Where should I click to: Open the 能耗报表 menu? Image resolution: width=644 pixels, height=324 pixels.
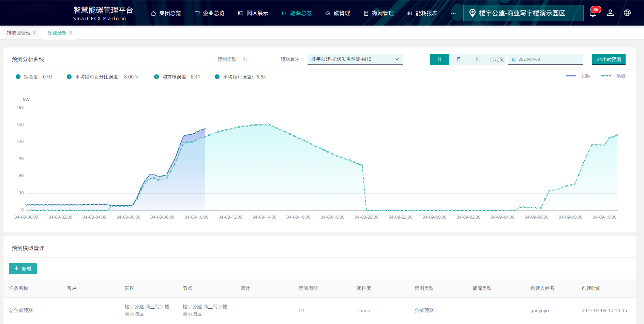point(422,13)
